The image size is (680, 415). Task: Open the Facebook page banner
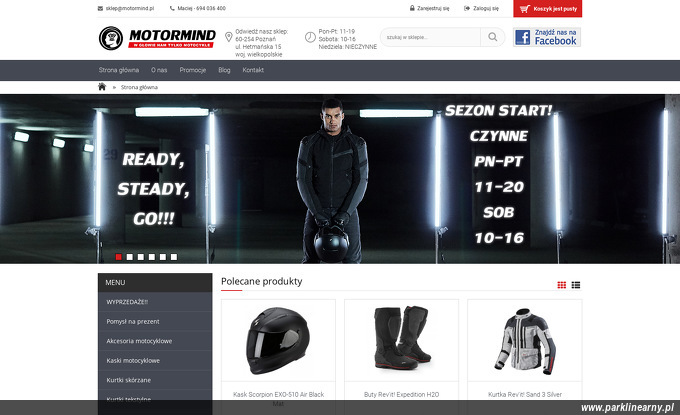(547, 37)
